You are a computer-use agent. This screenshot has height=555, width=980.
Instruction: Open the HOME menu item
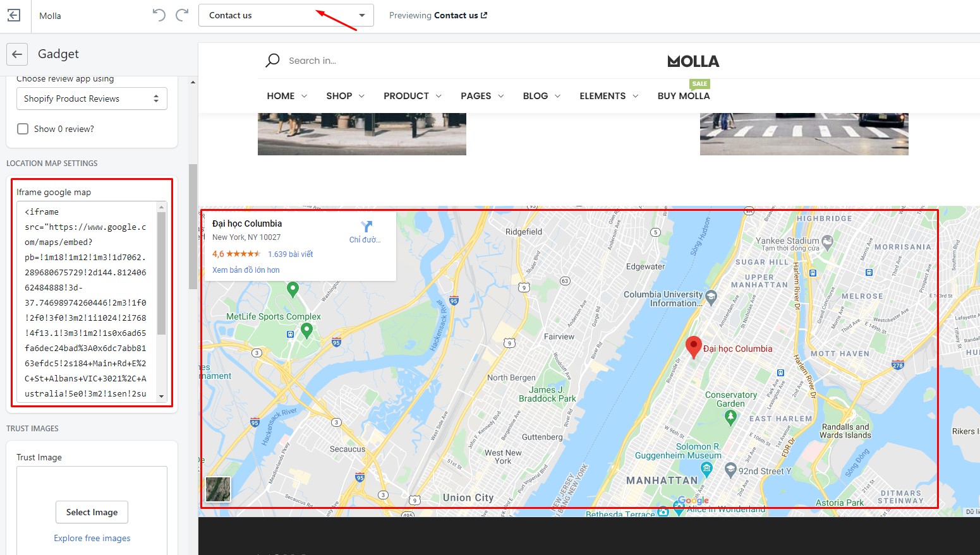click(281, 96)
